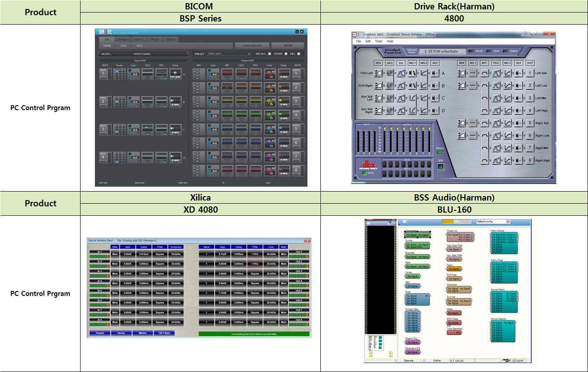Check the STORE checkbox in BICOM window
The height and width of the screenshot is (372, 588).
[x=286, y=54]
